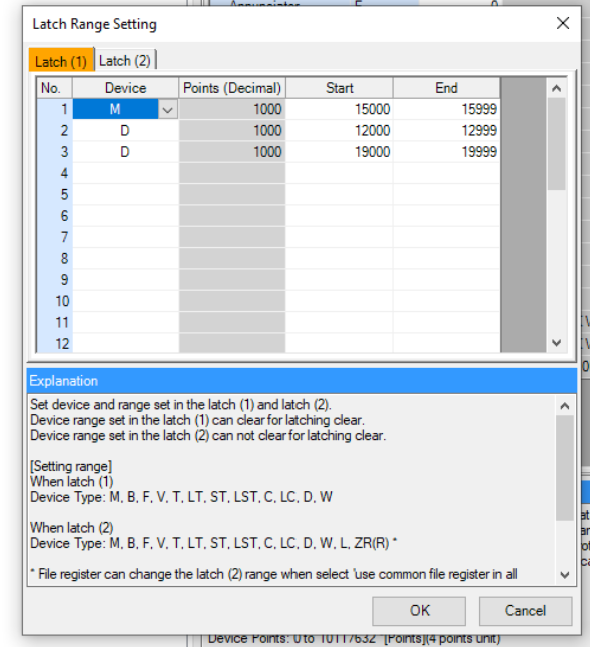Close the Latch Range Setting dialog

(563, 23)
